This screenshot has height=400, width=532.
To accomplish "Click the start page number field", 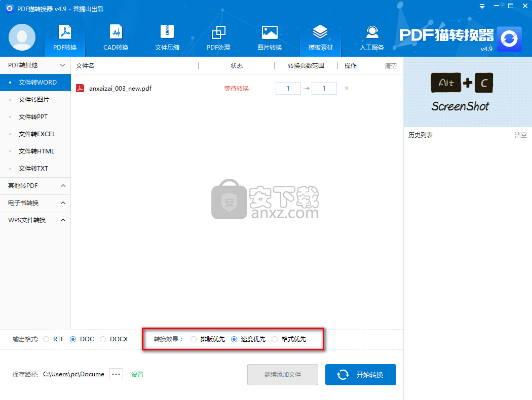I will pyautogui.click(x=288, y=89).
